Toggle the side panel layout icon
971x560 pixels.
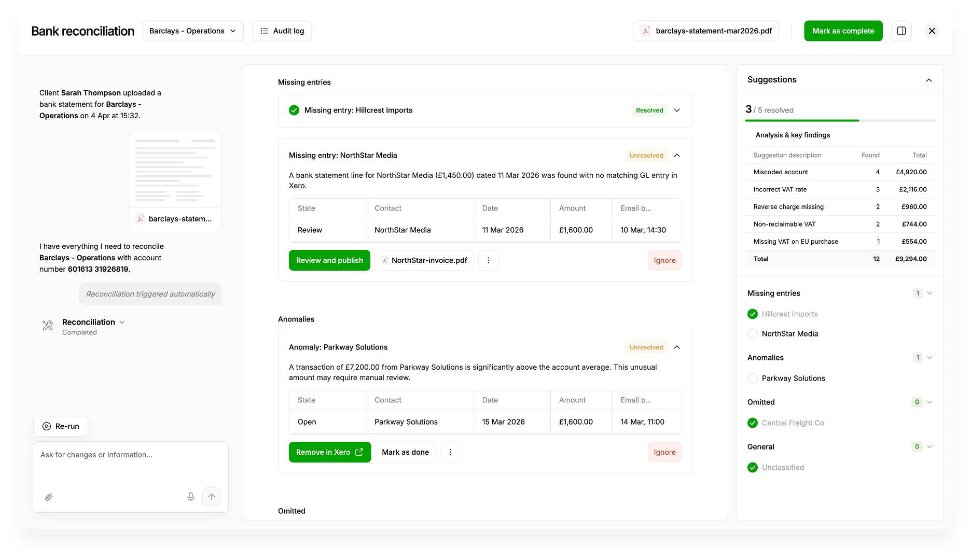tap(901, 31)
